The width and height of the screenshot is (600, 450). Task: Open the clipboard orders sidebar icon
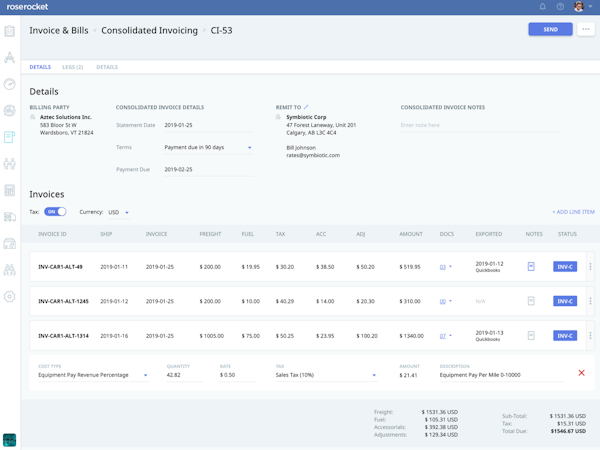click(10, 31)
